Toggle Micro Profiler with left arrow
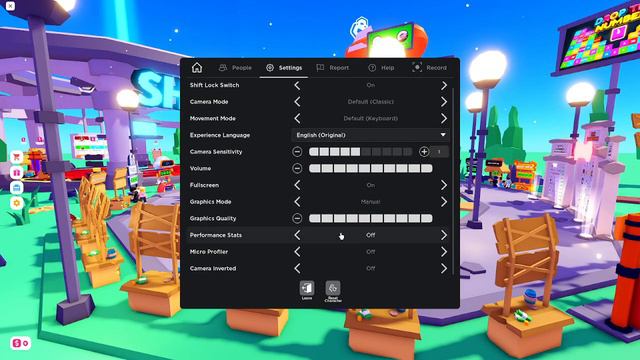This screenshot has width=640, height=360. [x=297, y=252]
